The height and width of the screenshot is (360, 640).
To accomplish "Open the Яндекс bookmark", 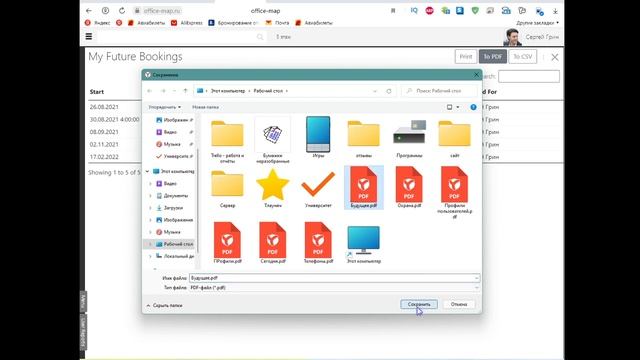I will (x=98, y=23).
